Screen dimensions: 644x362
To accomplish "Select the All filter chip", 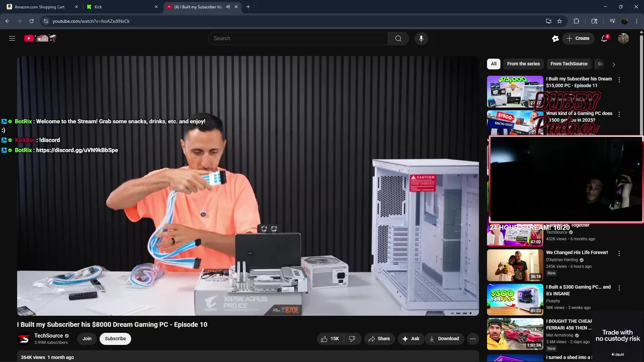I will (494, 64).
